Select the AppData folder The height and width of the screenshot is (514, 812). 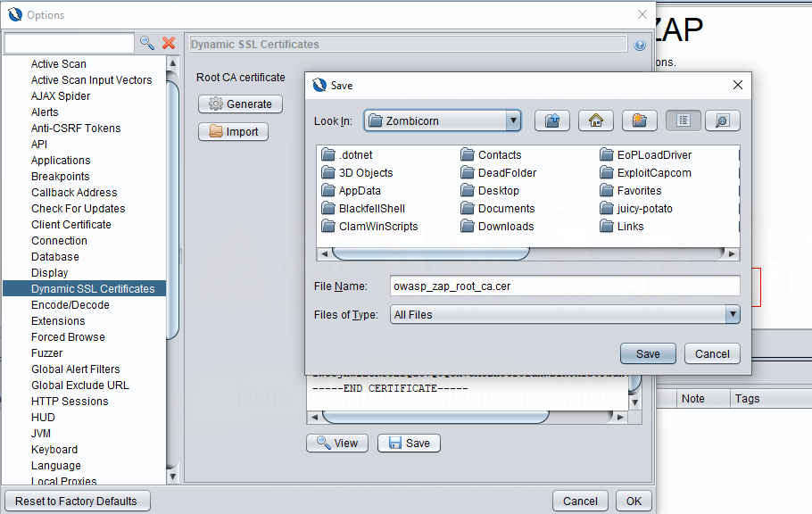click(x=351, y=191)
